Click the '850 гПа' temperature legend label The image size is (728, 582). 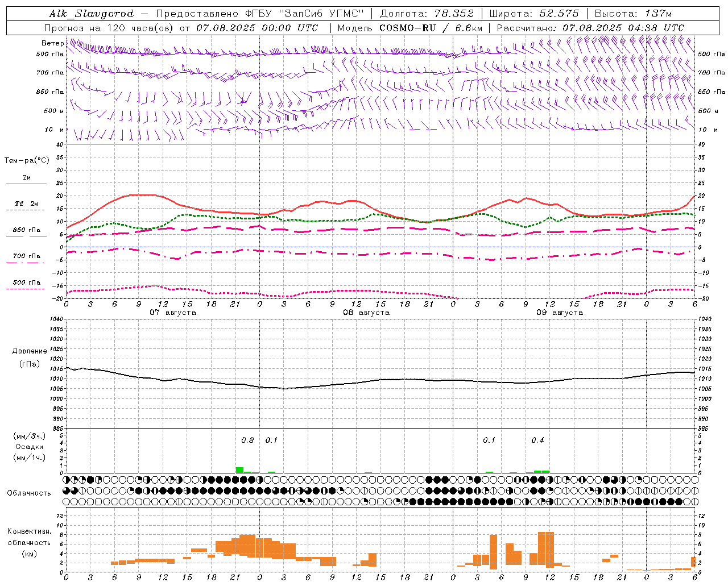pos(26,230)
